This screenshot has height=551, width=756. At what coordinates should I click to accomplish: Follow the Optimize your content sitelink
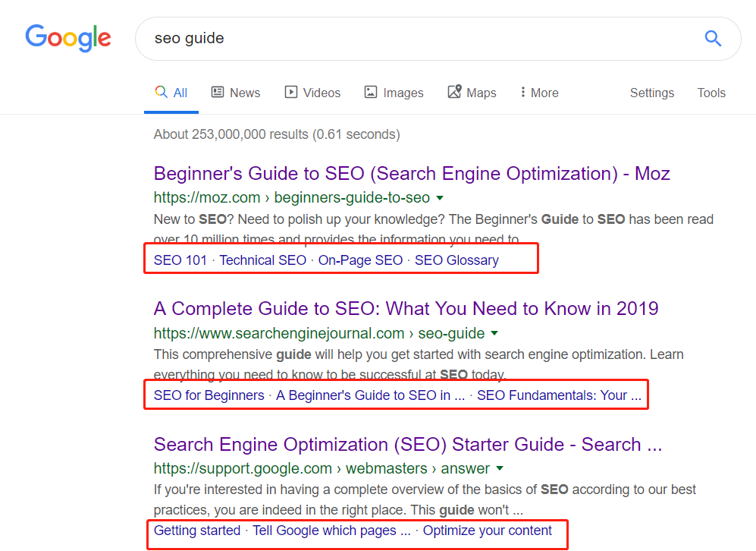point(488,531)
